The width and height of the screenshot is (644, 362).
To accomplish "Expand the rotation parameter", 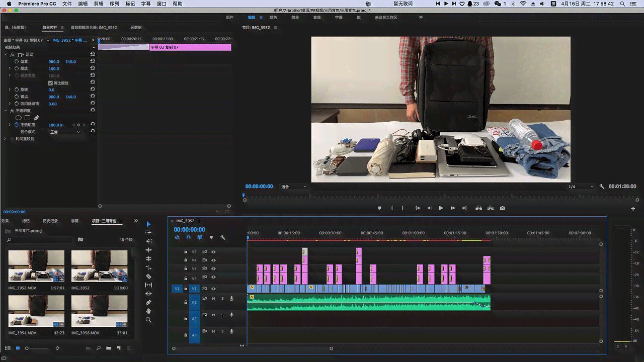I will (10, 89).
